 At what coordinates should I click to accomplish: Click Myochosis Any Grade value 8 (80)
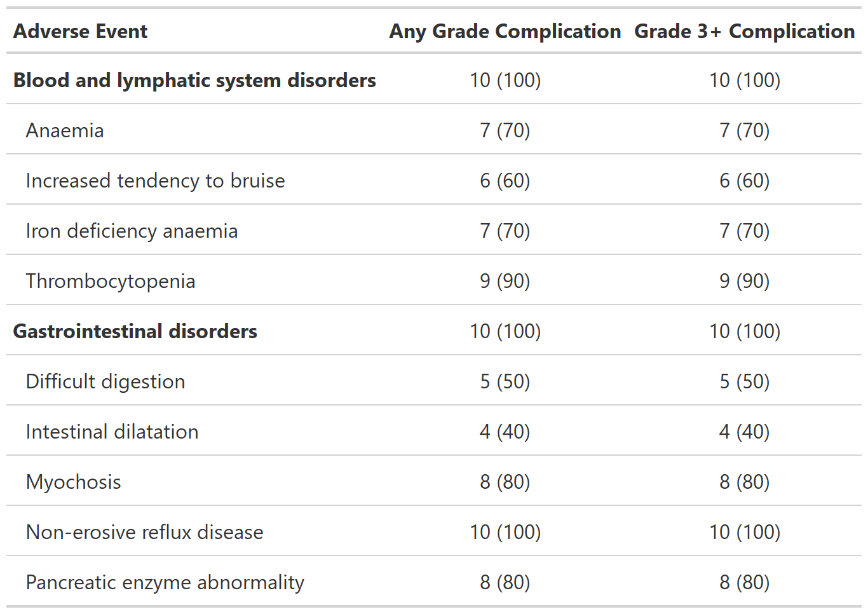coord(505,482)
